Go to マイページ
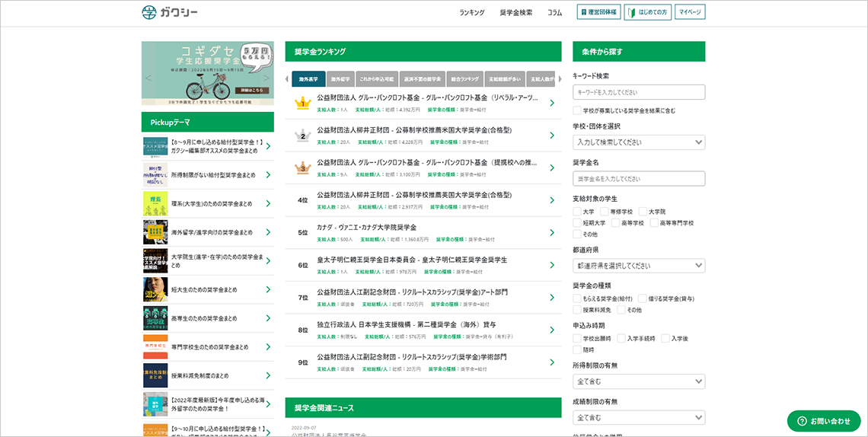 (x=690, y=12)
